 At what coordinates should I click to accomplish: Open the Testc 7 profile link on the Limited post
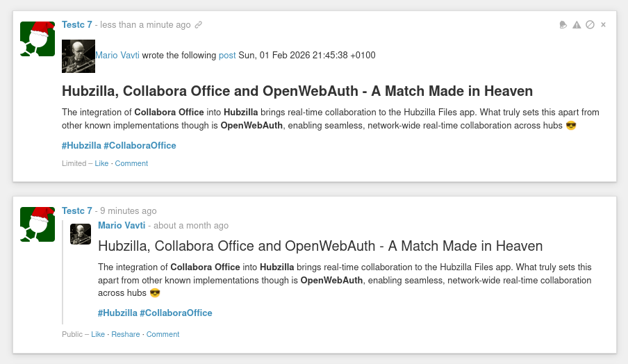pos(77,25)
